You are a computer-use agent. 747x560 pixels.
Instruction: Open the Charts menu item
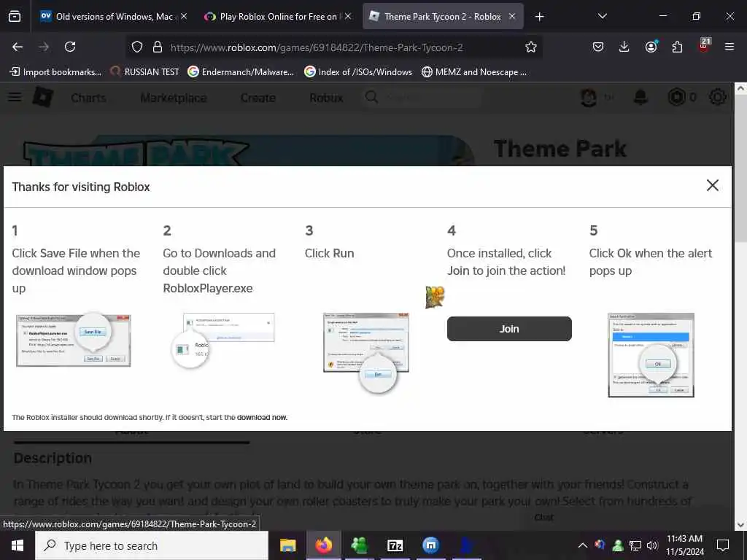point(88,98)
